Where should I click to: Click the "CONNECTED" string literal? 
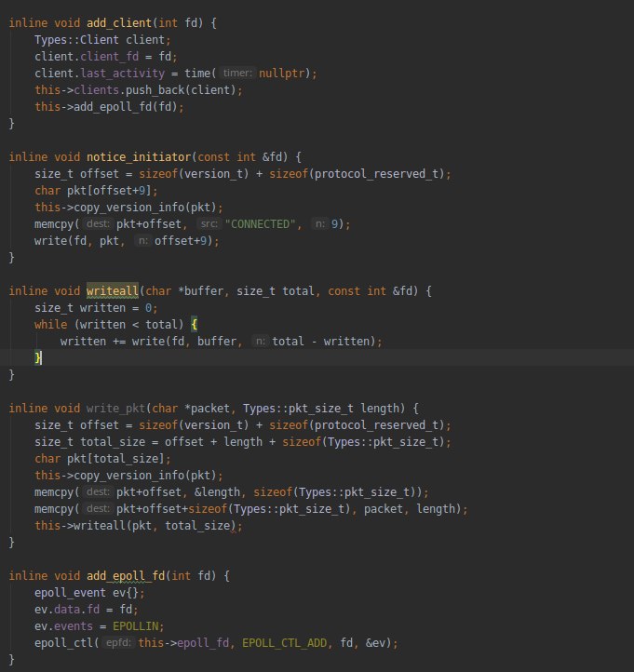(260, 224)
